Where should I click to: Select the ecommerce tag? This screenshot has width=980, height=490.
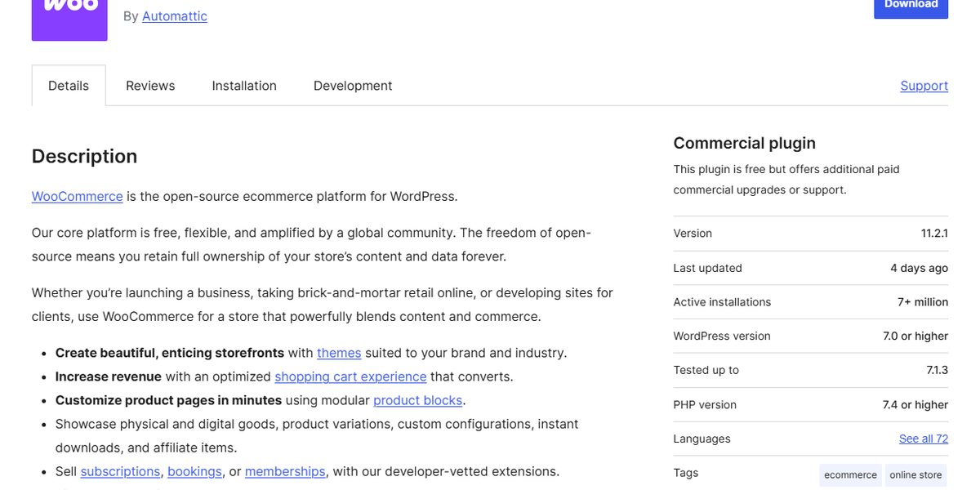point(850,474)
